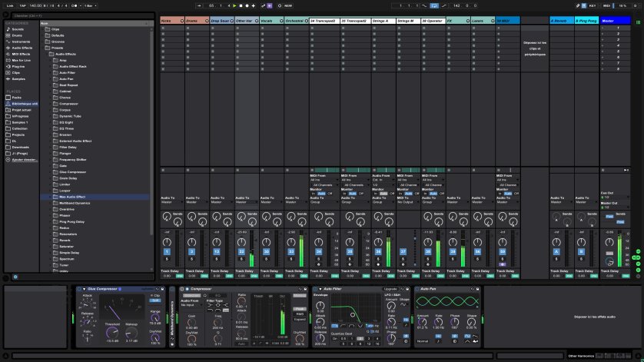The image size is (644, 362).
Task: Click Track Activator 33 on Orchestral track
Action: point(291,251)
